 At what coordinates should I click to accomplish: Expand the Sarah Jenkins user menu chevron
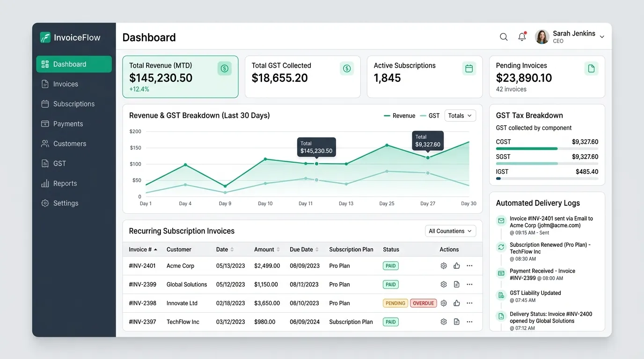pyautogui.click(x=602, y=37)
